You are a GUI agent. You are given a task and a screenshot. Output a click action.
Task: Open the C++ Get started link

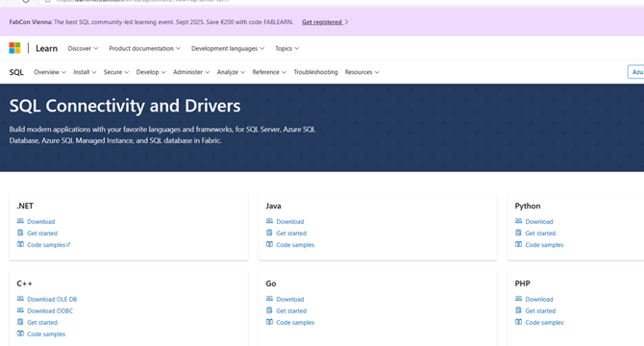click(x=42, y=323)
